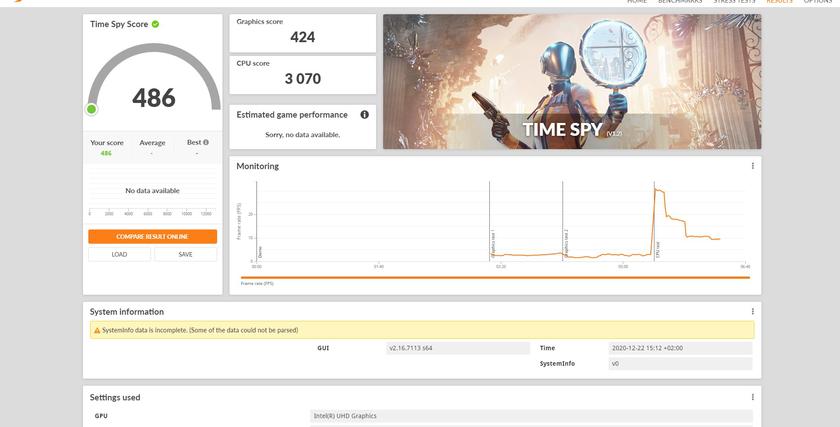Click the orange timeline bar under monitoring chart
The height and width of the screenshot is (427, 840).
pos(495,277)
